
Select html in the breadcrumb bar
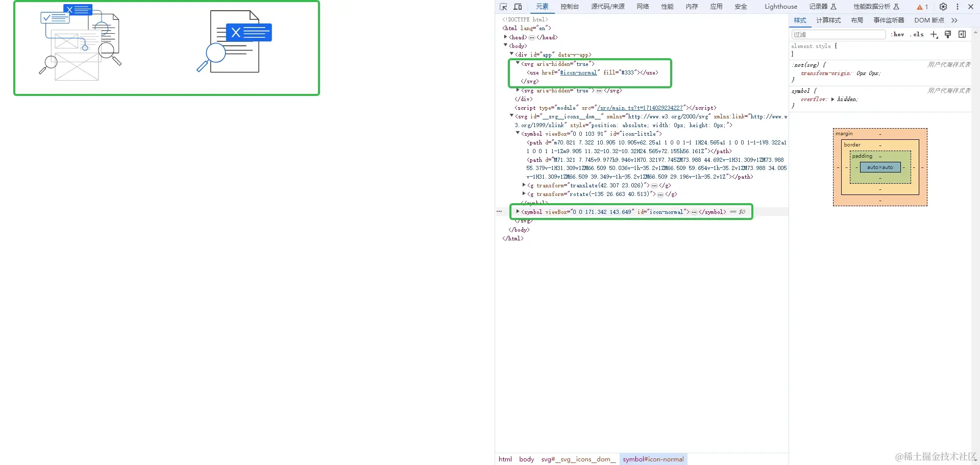click(x=505, y=459)
